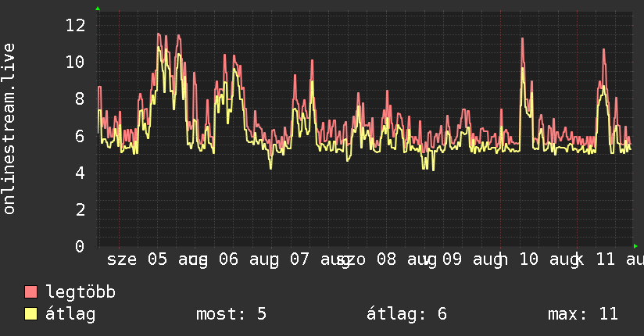Click the 07 aug date label
Viewport: 644px width, 336px height.
(x=320, y=259)
